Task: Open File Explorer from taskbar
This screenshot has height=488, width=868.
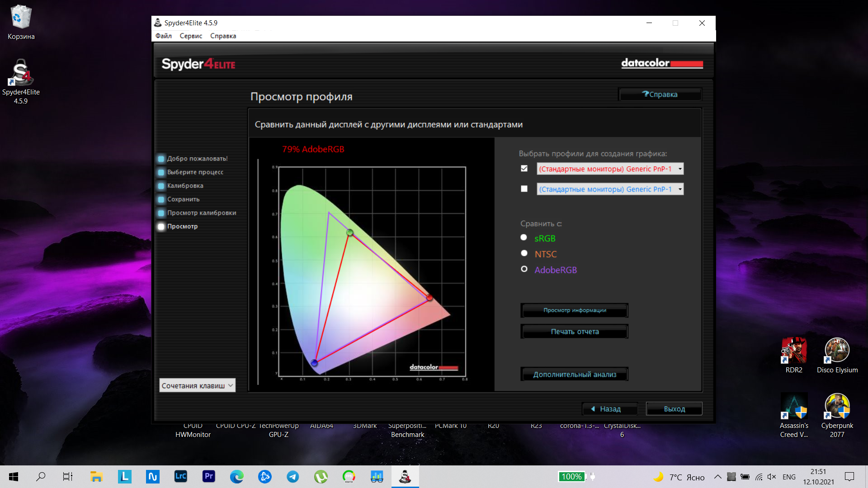Action: [x=96, y=476]
